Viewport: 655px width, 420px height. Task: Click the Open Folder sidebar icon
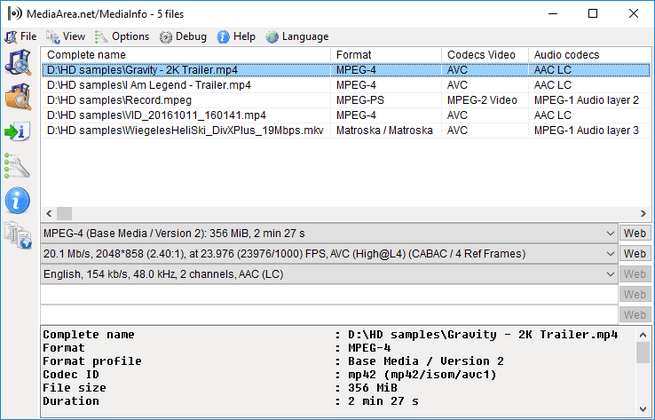(x=18, y=97)
